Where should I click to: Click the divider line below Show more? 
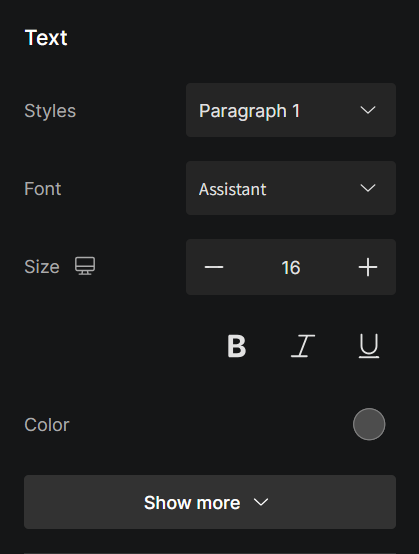pos(210,553)
